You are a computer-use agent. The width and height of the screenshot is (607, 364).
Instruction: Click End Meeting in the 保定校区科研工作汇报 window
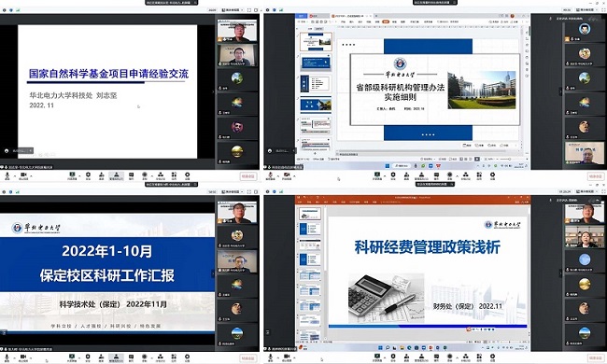pos(248,358)
